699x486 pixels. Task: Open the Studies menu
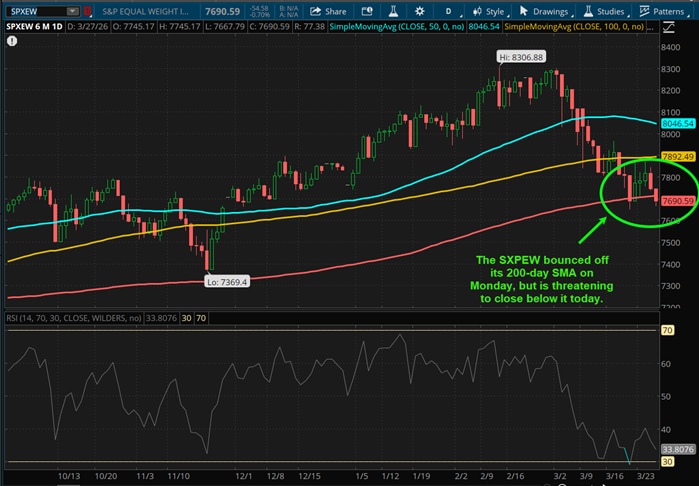click(x=606, y=11)
